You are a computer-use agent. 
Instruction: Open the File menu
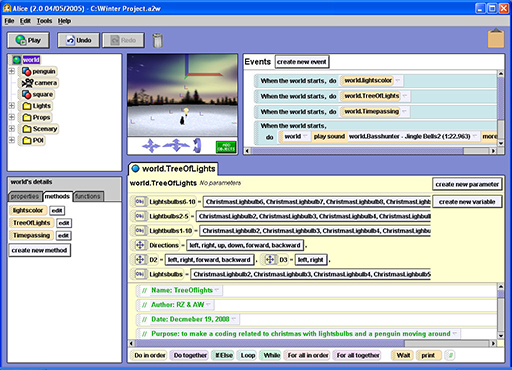pos(9,21)
